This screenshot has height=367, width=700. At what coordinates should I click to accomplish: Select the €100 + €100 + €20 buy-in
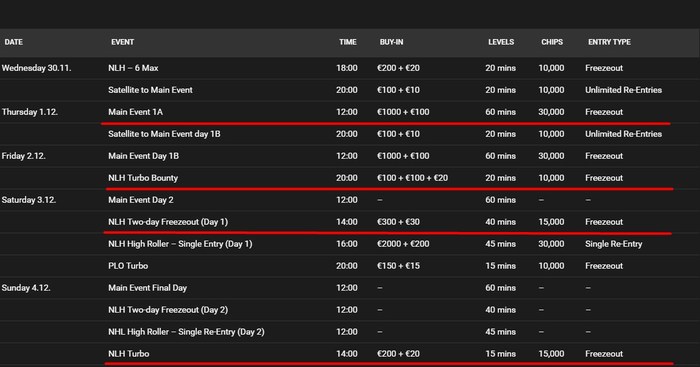pyautogui.click(x=412, y=178)
